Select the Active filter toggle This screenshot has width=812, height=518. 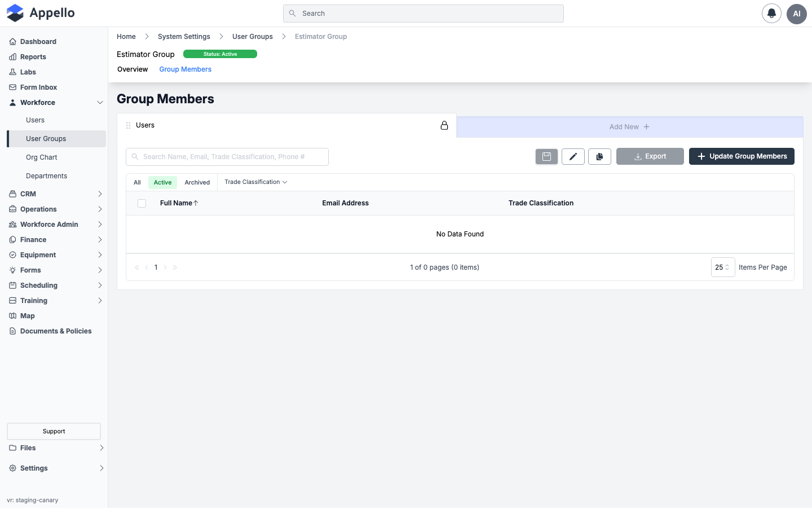[x=162, y=182]
